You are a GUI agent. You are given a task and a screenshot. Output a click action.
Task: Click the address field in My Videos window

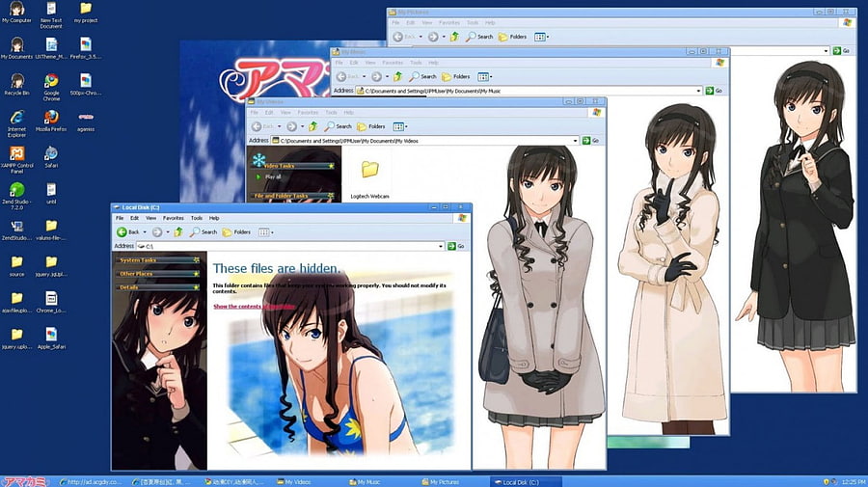425,141
